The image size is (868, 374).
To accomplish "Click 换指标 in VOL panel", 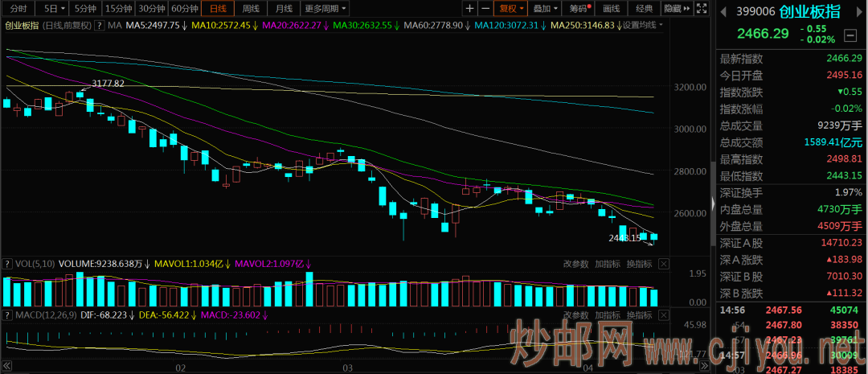I will (640, 264).
